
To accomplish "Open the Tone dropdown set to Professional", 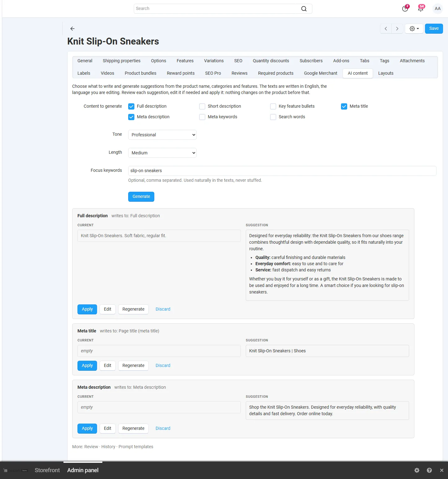I will point(162,135).
